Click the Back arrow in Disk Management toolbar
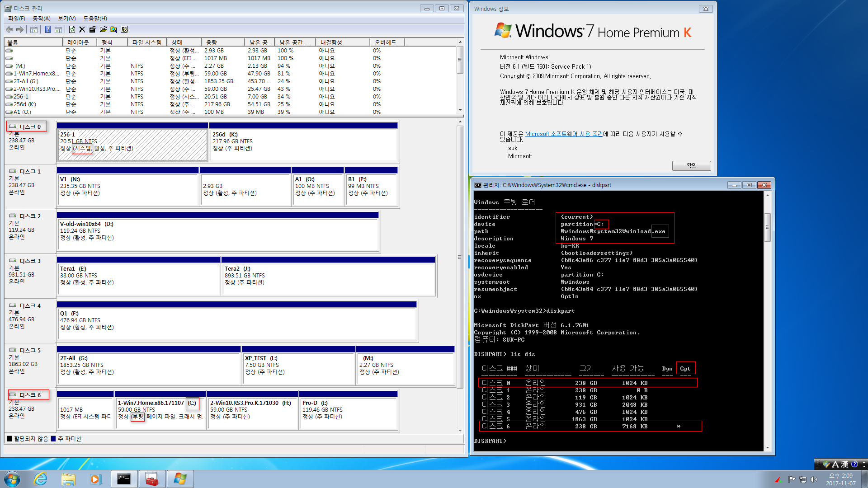The height and width of the screenshot is (488, 868). [x=9, y=29]
